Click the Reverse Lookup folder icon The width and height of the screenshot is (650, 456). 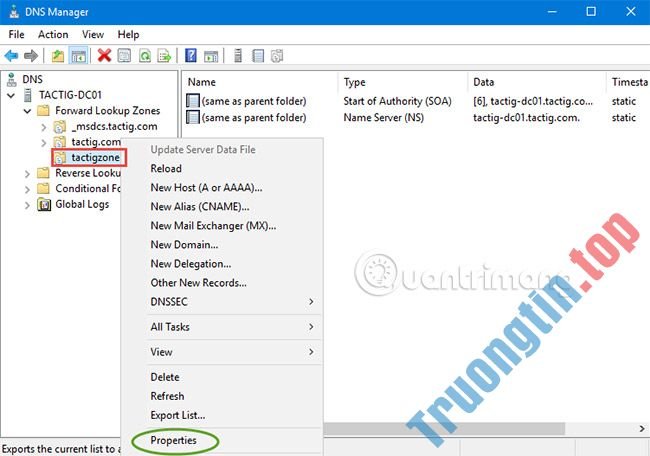(x=43, y=173)
